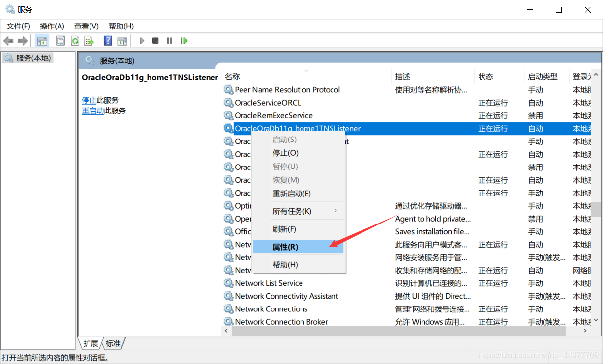Click gear icon of Network Connectivity Assistant
Viewport: 603px width, 364px height.
click(x=228, y=296)
